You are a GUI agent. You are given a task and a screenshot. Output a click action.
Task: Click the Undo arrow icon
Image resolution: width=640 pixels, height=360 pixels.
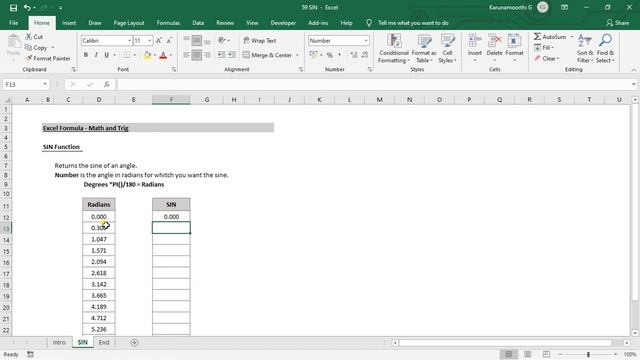pos(27,7)
